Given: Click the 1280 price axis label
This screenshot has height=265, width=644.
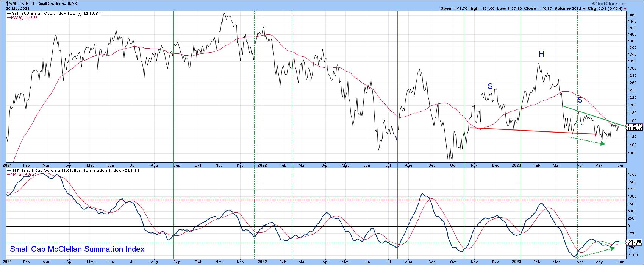Looking at the screenshot, I should click(632, 76).
